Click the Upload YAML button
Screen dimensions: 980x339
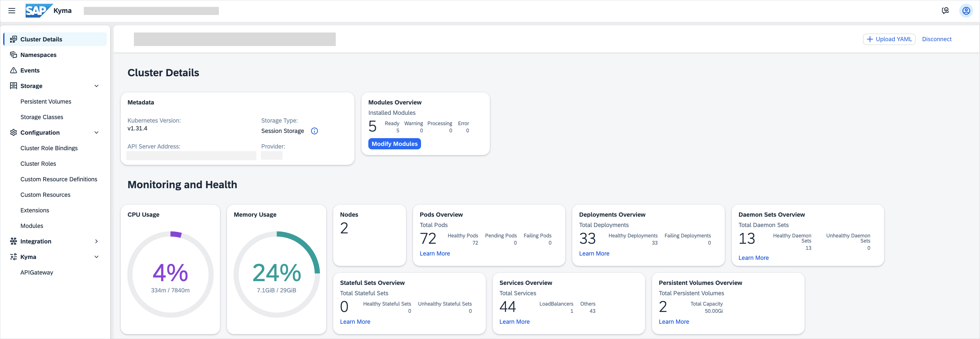[x=889, y=39]
